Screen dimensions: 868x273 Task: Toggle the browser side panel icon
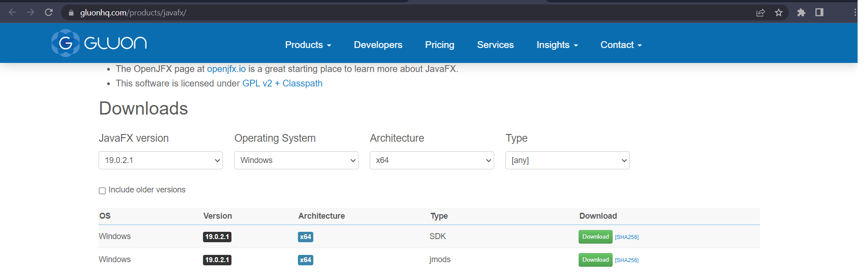(x=819, y=12)
